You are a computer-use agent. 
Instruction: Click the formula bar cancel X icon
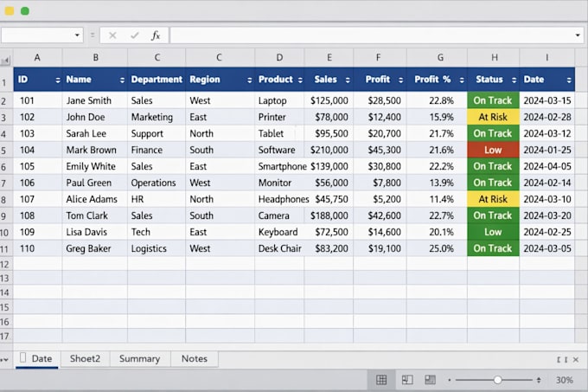(x=112, y=35)
